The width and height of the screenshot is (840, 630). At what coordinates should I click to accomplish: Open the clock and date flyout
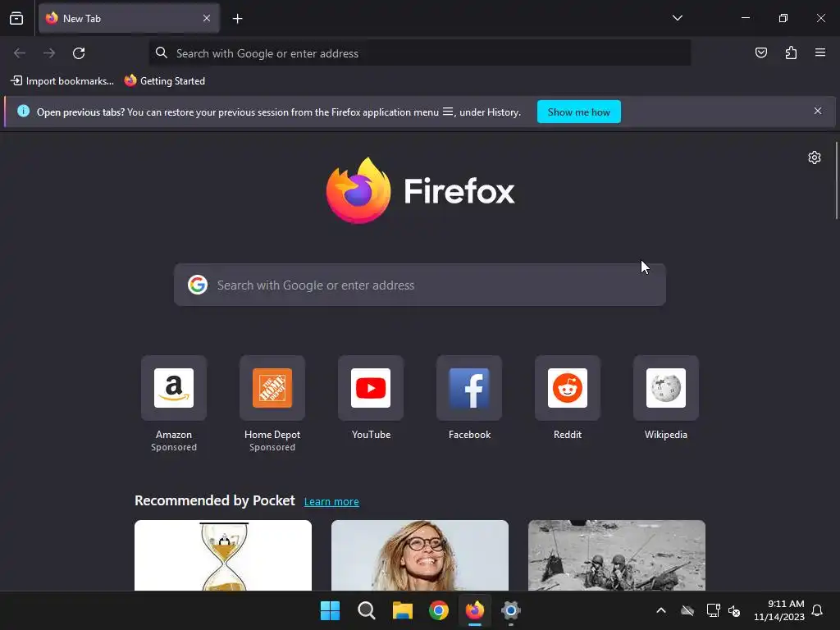point(779,610)
